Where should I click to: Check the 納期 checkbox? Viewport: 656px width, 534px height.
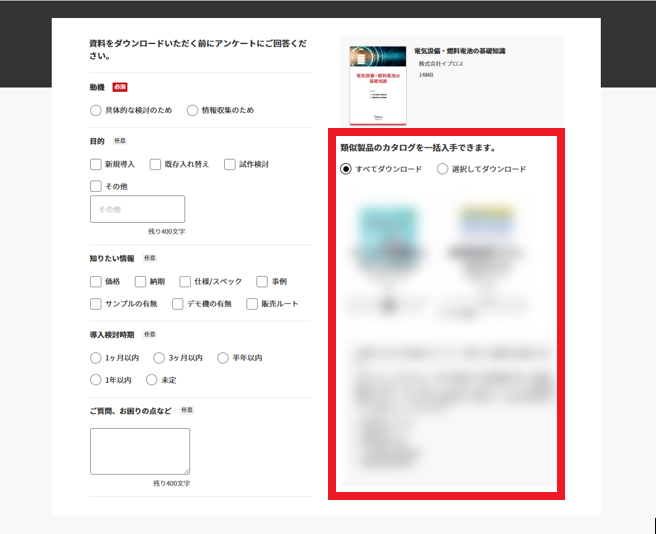(x=140, y=282)
